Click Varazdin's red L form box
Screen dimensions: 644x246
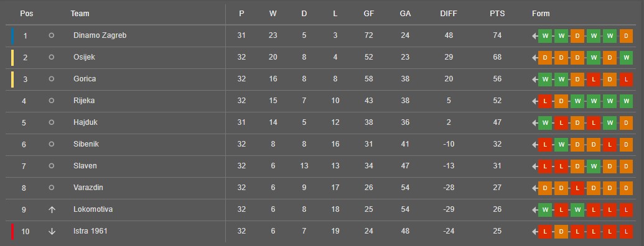pos(577,188)
